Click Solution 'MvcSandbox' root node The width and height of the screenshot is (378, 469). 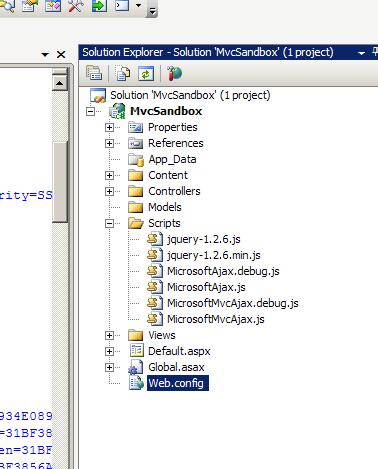(x=190, y=95)
